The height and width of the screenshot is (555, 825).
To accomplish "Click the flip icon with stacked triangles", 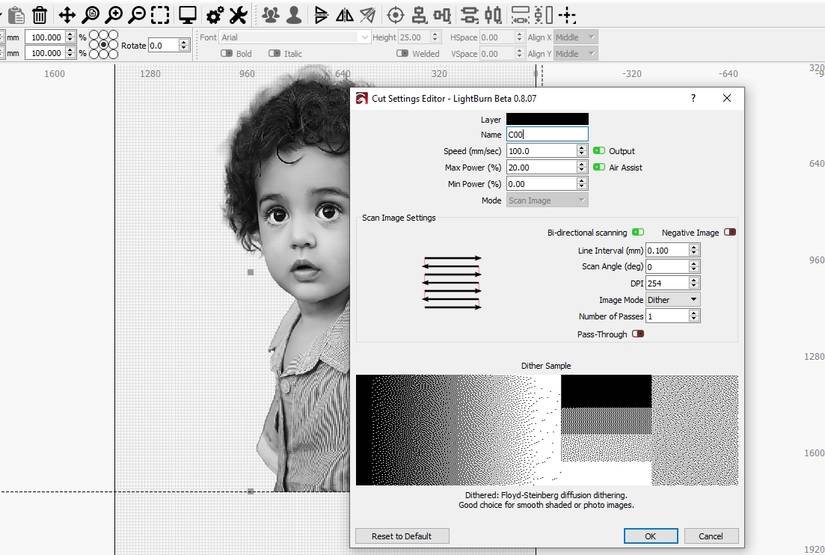I will tap(320, 15).
